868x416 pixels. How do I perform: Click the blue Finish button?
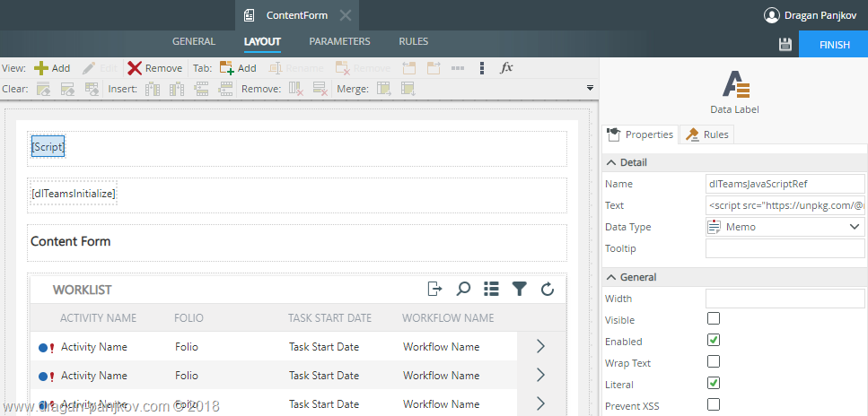tap(834, 45)
